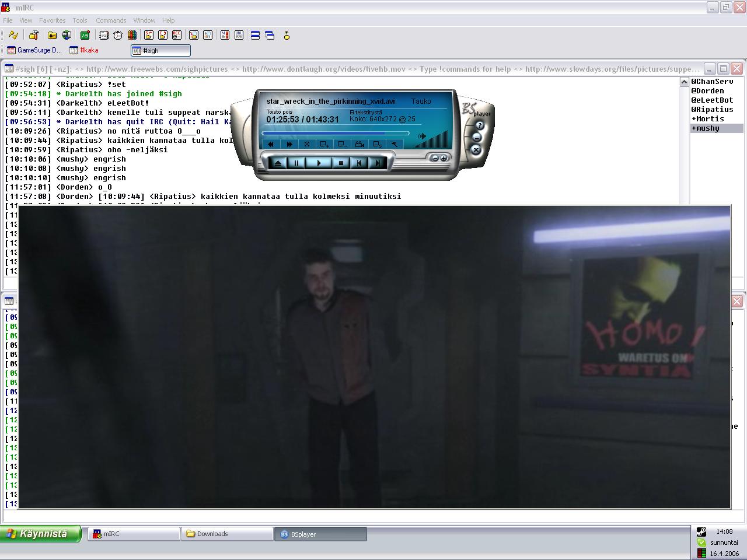Open the DCC options icon
This screenshot has width=747, height=560.
pyautogui.click(x=177, y=35)
